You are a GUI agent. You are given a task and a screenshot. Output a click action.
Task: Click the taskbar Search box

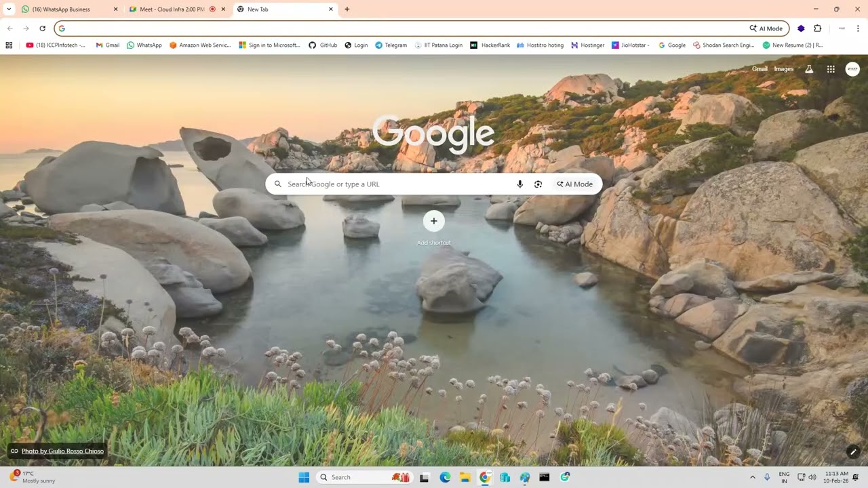(364, 477)
